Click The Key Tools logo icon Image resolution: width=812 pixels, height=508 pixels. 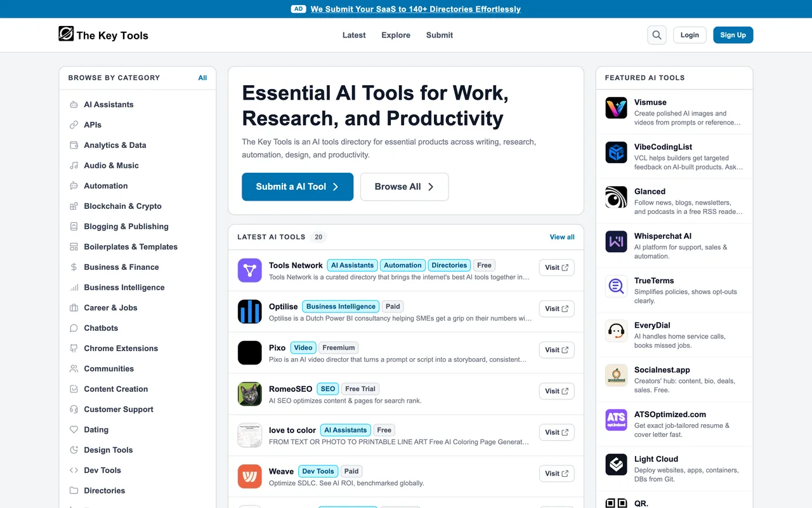pos(66,34)
